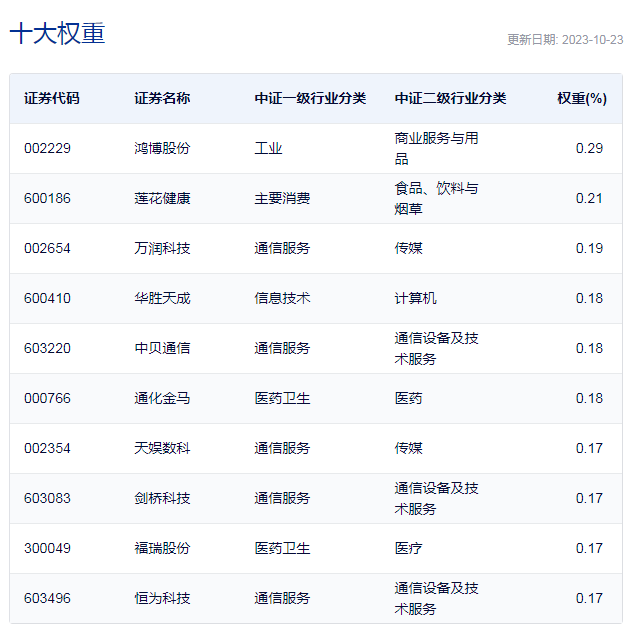Select stock name 中贝通信
629x638 pixels.
coord(162,348)
